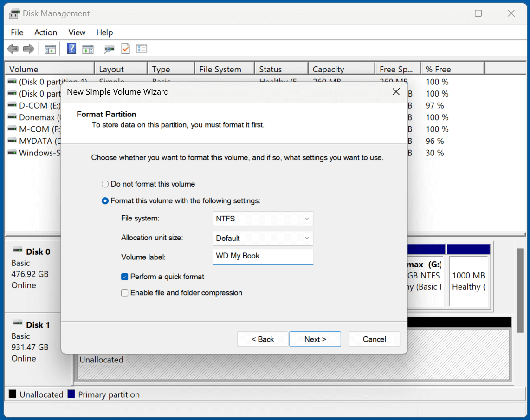Click the Next button in the wizard
530x420 pixels.
315,339
